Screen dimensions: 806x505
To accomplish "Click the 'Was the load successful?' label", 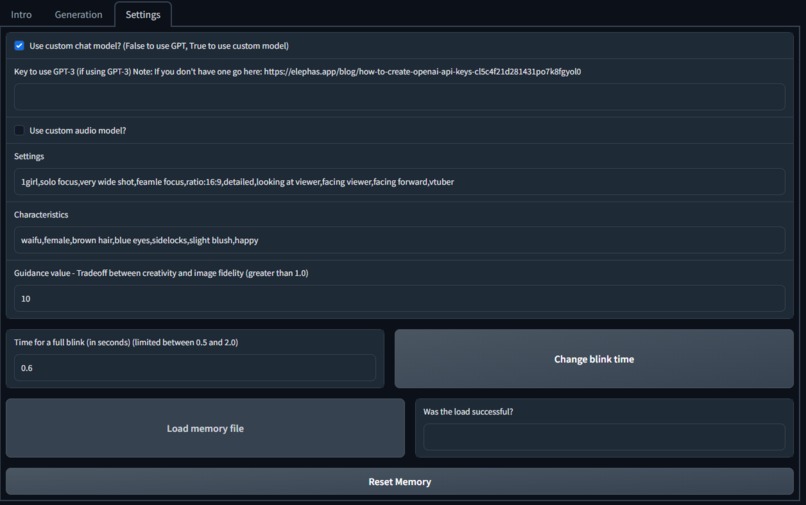I will (x=468, y=411).
